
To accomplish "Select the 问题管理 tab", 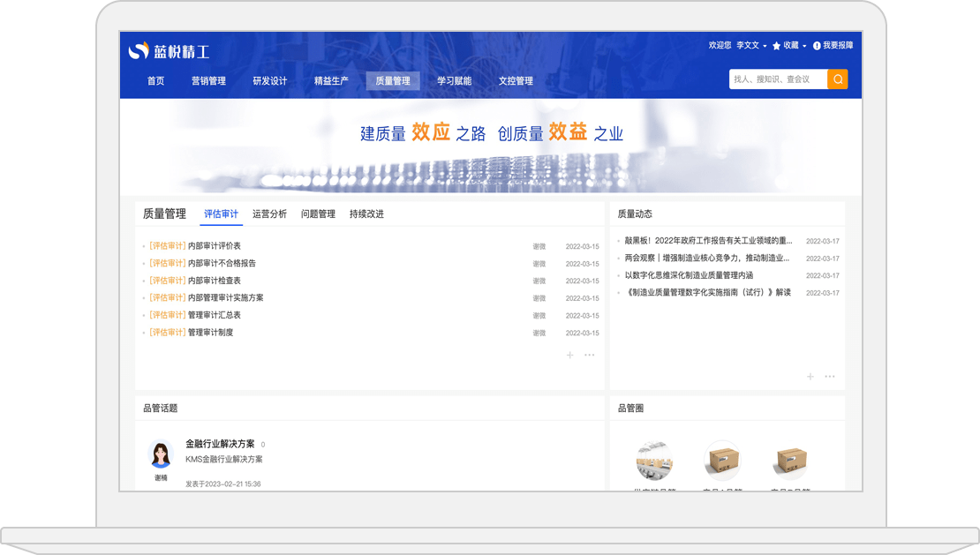I will click(x=318, y=214).
